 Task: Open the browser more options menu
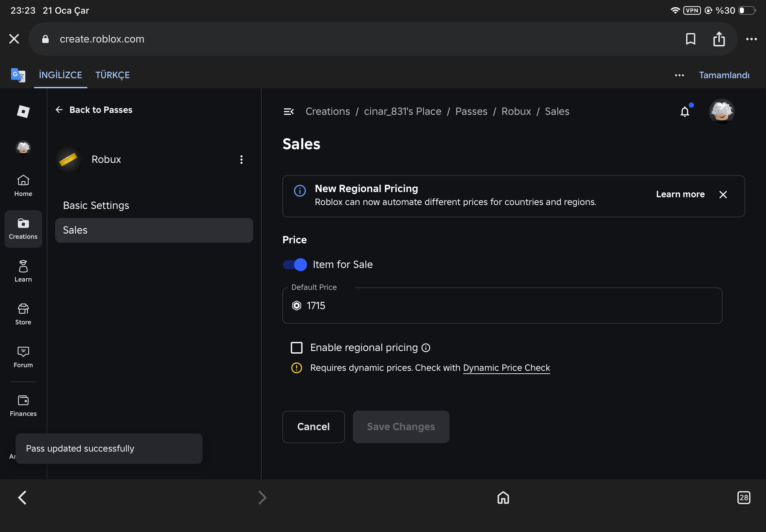751,39
